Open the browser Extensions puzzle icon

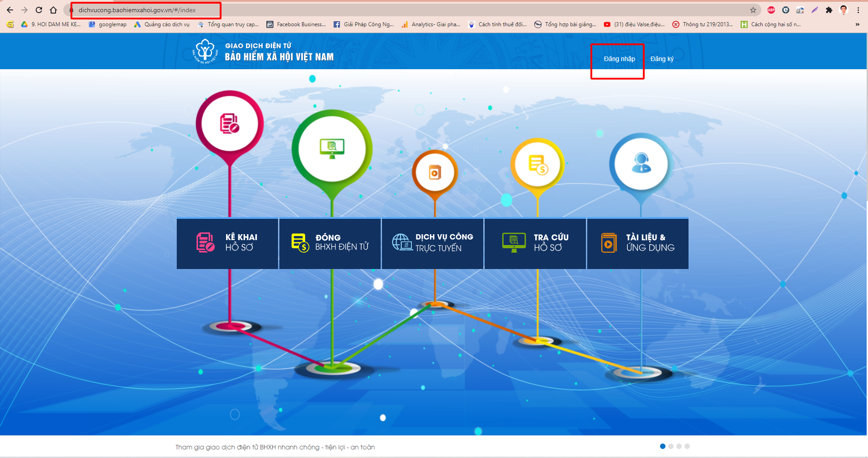[x=829, y=10]
